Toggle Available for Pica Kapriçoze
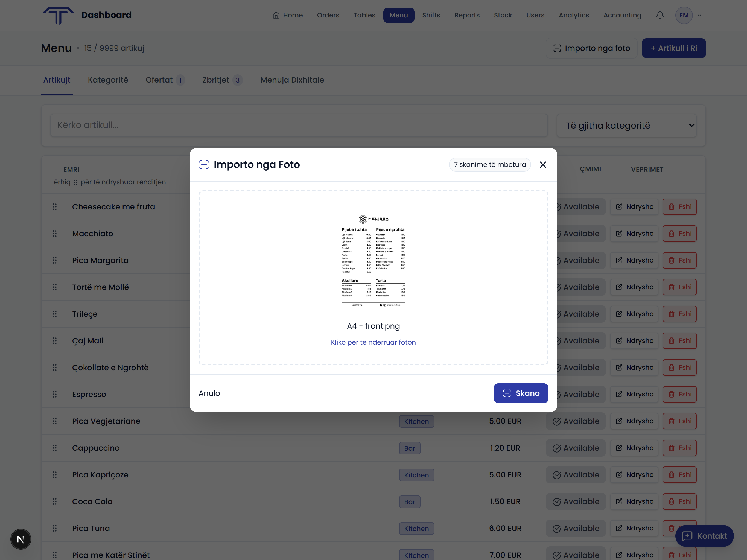Screen dimensions: 747x560 coord(576,475)
